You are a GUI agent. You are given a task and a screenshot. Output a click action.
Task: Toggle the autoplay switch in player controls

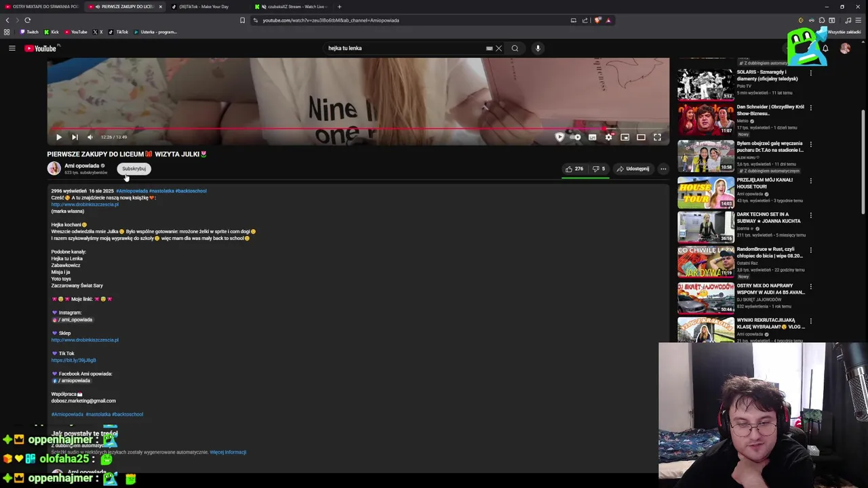[x=576, y=137]
